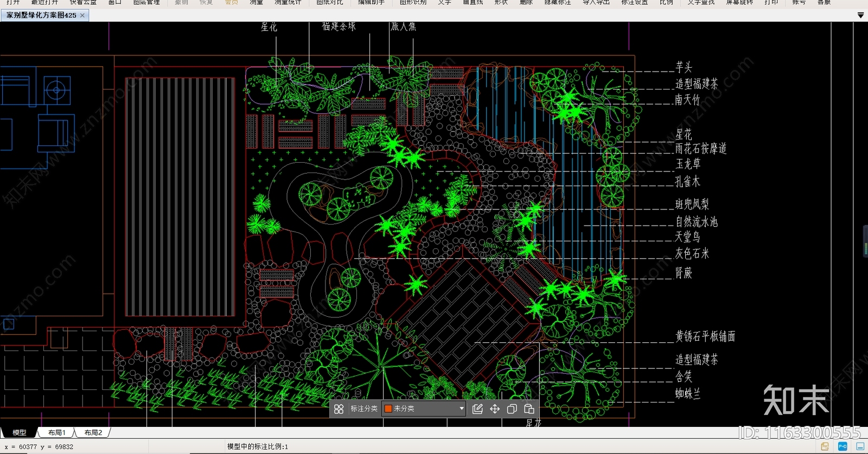The width and height of the screenshot is (868, 454).
Task: Switch to the 模型 tab
Action: (20, 432)
